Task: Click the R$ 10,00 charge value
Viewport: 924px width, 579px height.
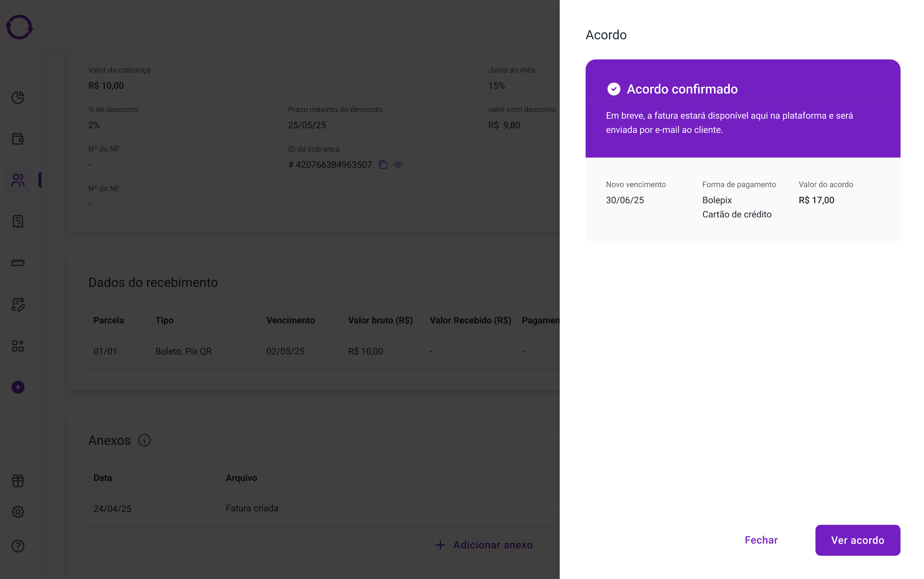Action: [x=106, y=86]
